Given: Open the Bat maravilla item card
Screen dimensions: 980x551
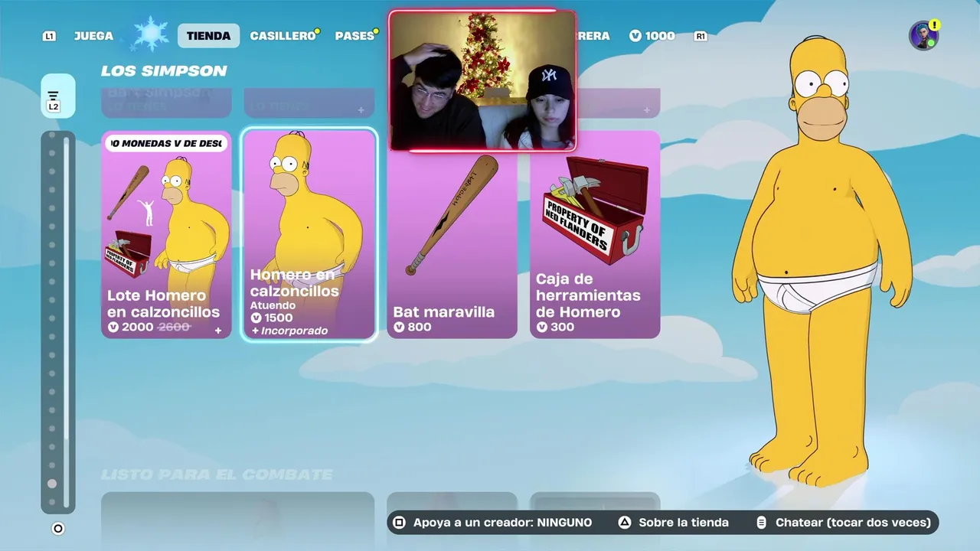Looking at the screenshot, I should coord(452,234).
